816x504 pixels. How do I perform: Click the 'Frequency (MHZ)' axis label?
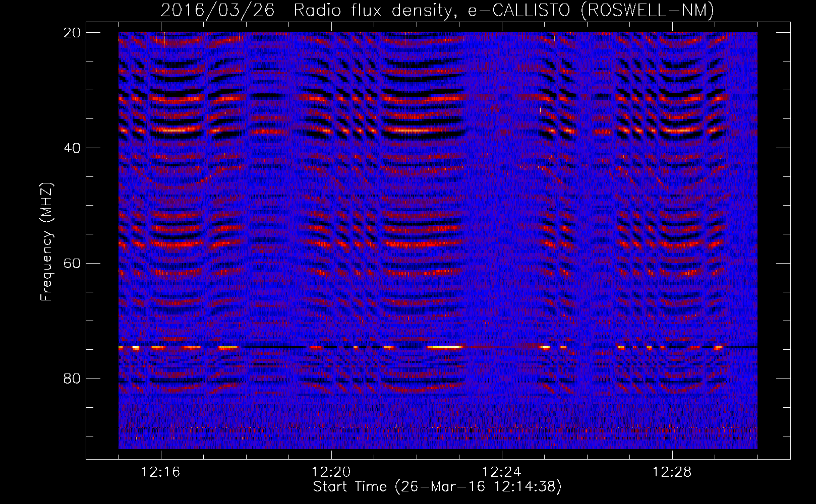(46, 242)
